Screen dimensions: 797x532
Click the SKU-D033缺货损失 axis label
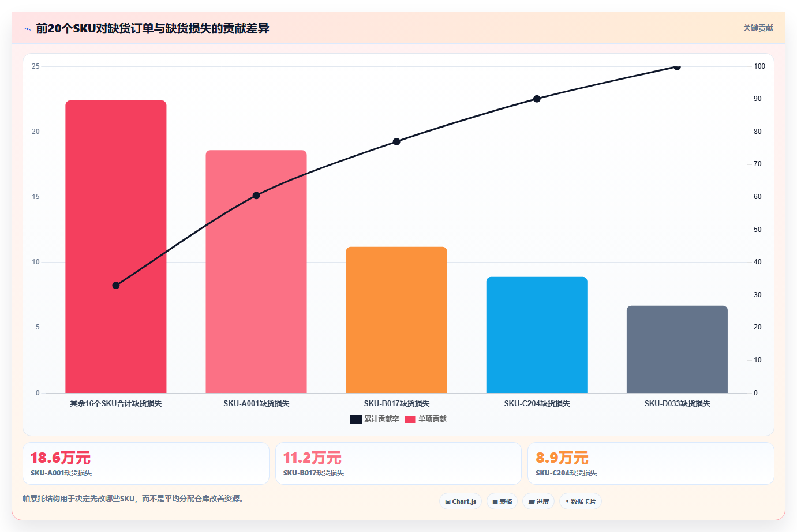[x=677, y=403]
